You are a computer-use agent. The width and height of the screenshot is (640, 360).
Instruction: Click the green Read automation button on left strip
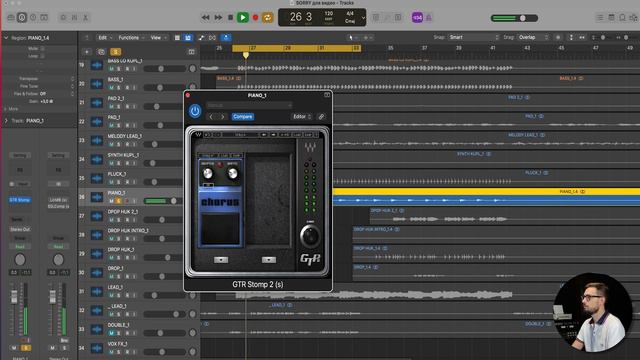click(x=20, y=247)
